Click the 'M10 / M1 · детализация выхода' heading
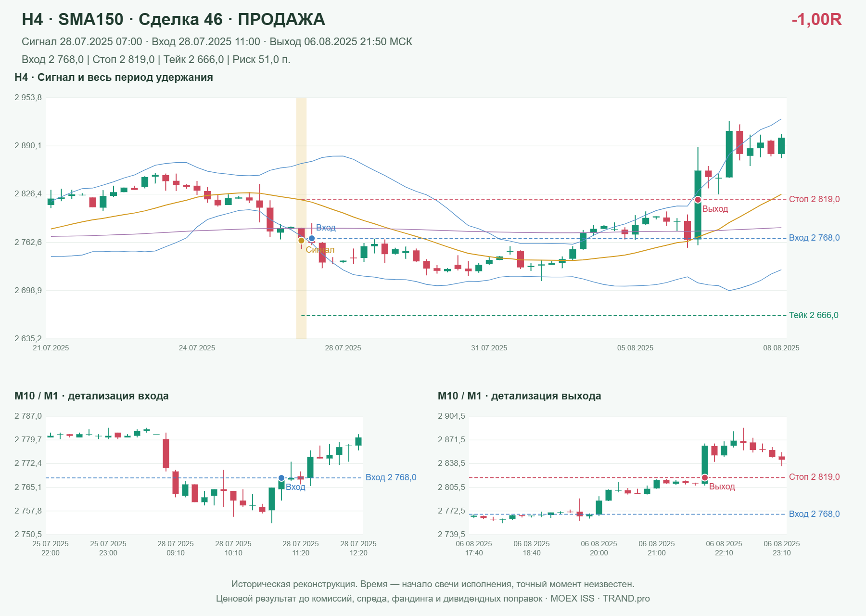Viewport: 866px width, 616px height. [x=520, y=396]
